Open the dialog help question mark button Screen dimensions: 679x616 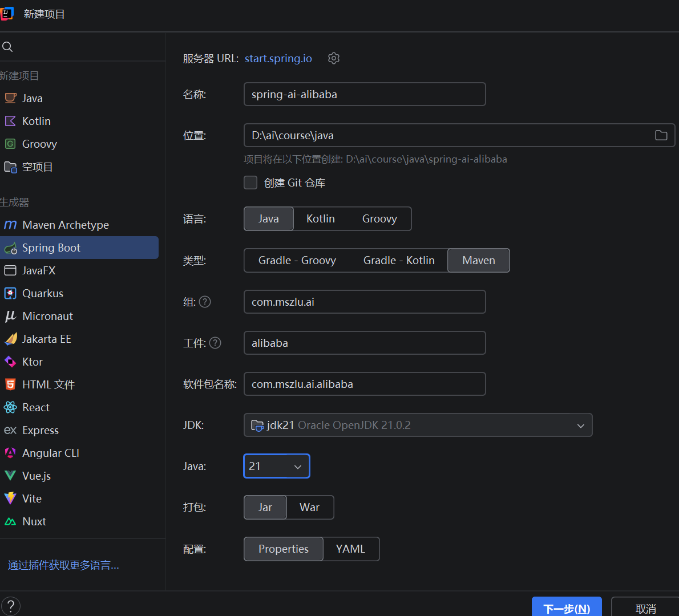coord(10,606)
